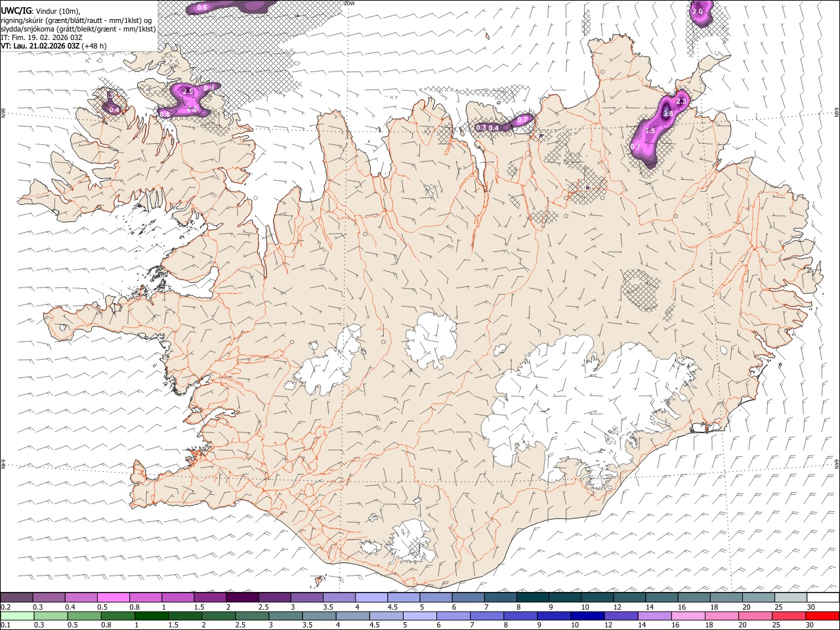The height and width of the screenshot is (630, 840).
Task: Click the 2.3 precipitation value in the northeast
Action: point(681,101)
